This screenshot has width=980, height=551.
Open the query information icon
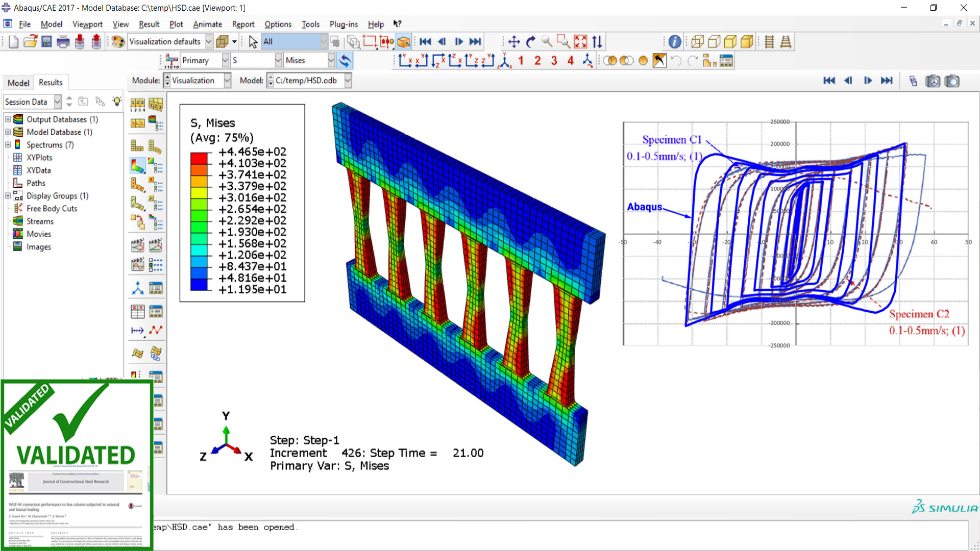pyautogui.click(x=675, y=42)
